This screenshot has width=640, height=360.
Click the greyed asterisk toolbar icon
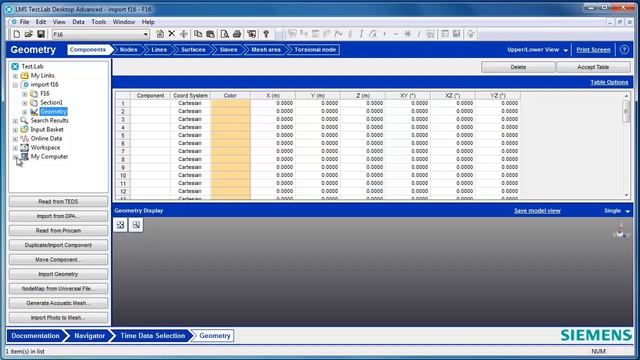pyautogui.click(x=407, y=34)
